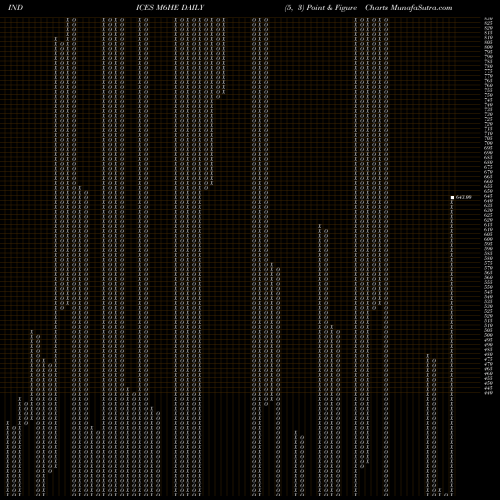500x500 pixels.
Task: Click the white current-price square marker
Action: [452, 198]
